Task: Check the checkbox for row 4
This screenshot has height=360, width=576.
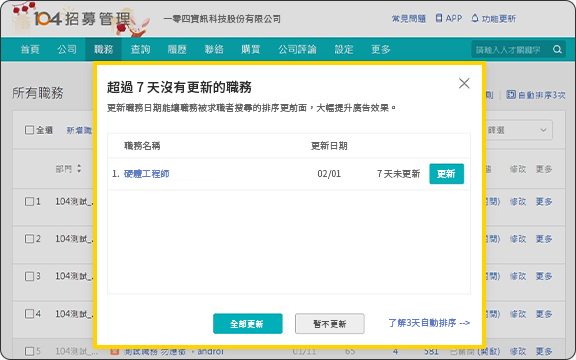Action: 29,314
